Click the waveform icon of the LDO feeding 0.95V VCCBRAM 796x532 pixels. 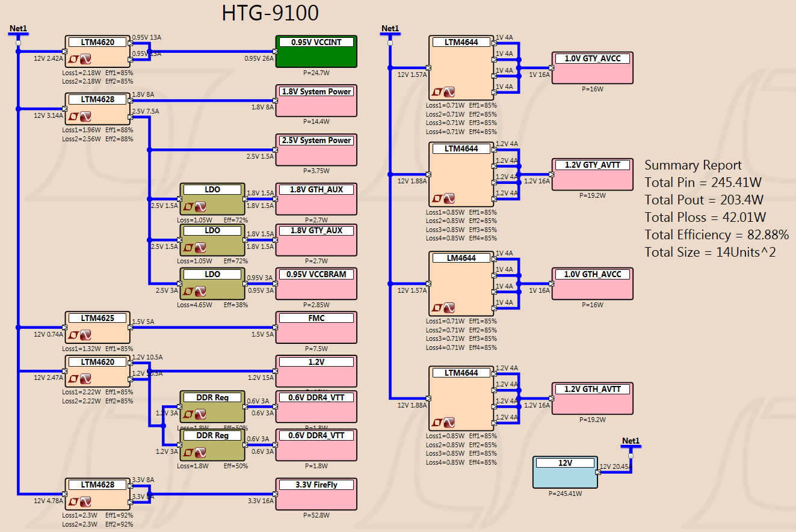tap(200, 291)
